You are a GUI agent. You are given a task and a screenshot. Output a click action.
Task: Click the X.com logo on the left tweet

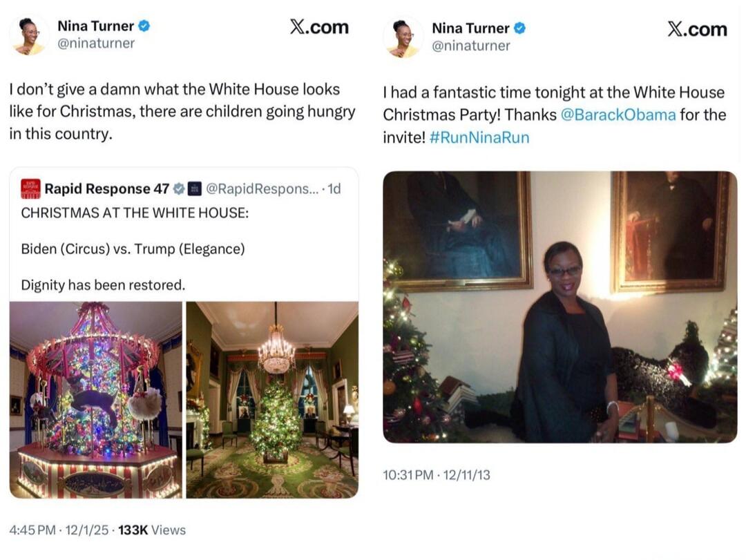click(319, 28)
